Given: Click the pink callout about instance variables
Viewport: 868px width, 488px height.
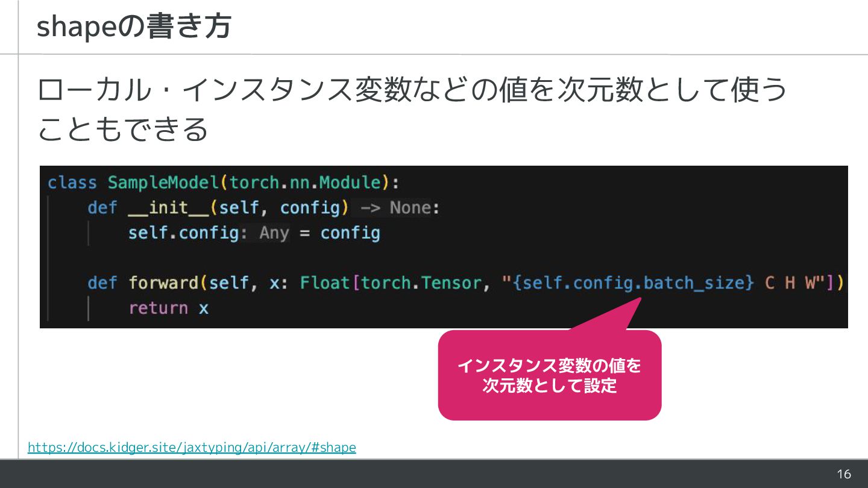Looking at the screenshot, I should coord(550,375).
